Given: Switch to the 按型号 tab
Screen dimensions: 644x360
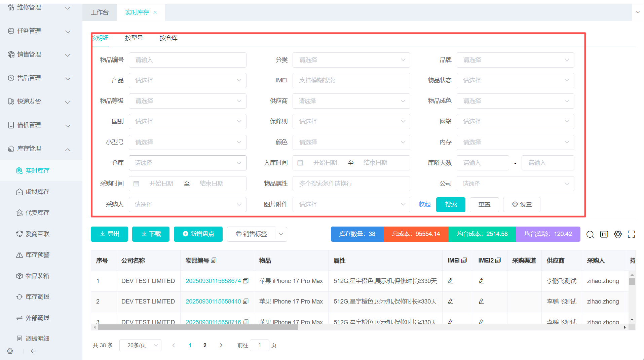Looking at the screenshot, I should pyautogui.click(x=134, y=38).
